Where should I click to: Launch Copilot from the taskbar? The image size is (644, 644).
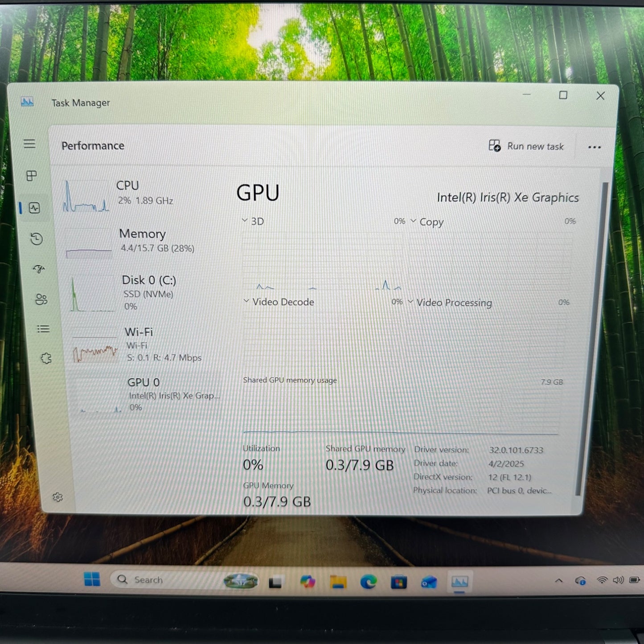point(308,582)
